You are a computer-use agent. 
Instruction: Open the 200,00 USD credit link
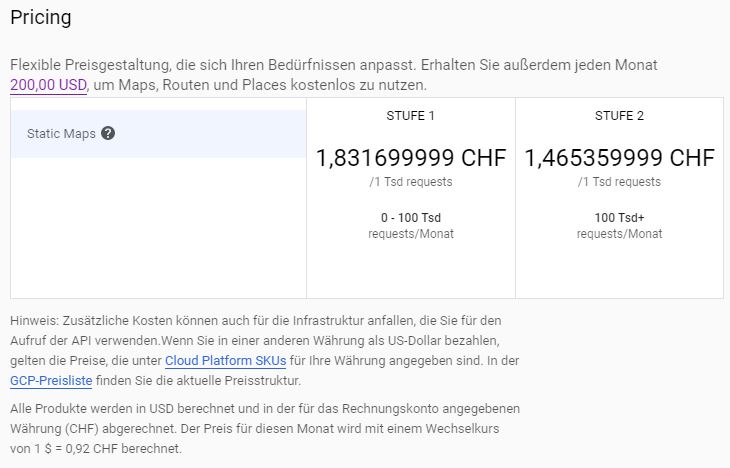49,85
